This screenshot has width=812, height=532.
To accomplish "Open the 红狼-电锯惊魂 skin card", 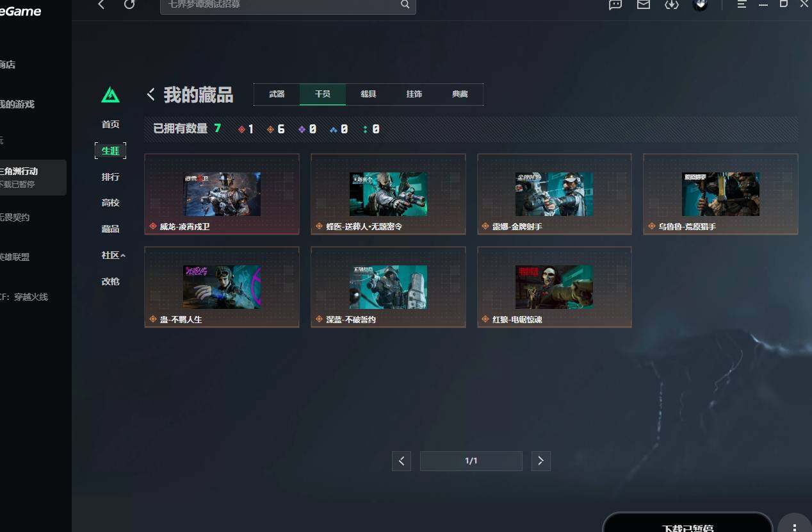I will [x=555, y=287].
